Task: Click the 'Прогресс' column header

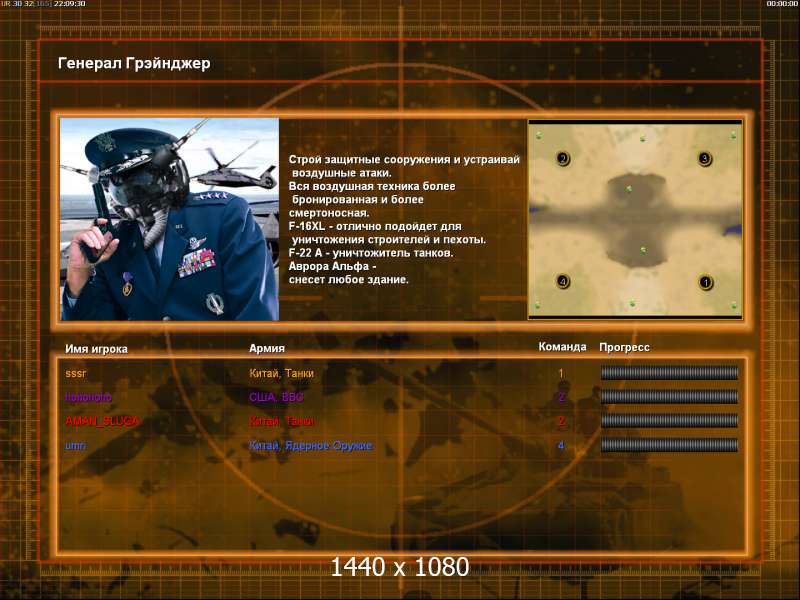Action: pyautogui.click(x=624, y=347)
